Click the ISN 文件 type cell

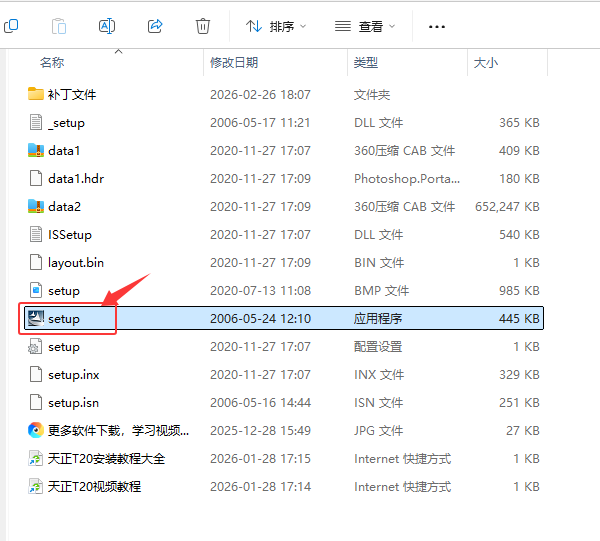click(378, 402)
